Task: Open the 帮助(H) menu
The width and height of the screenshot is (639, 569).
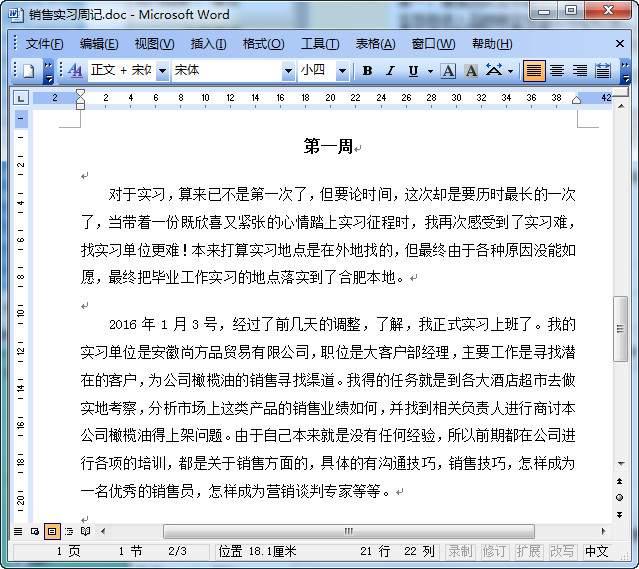Action: (492, 44)
